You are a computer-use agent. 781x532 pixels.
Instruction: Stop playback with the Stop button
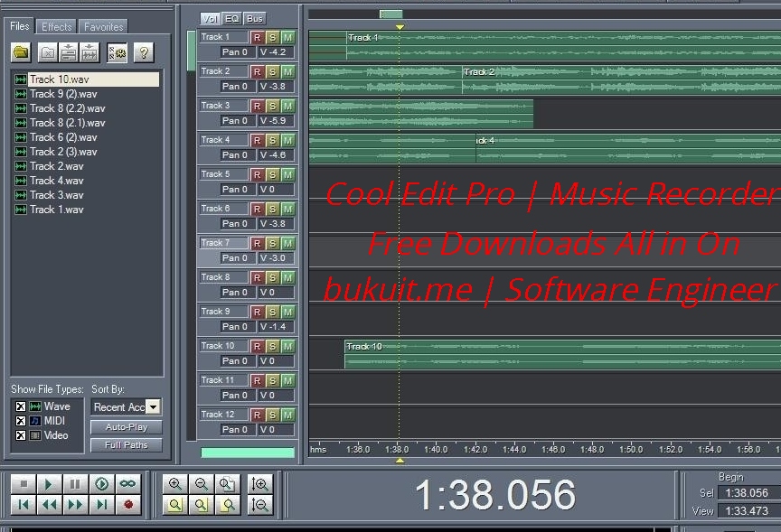[x=24, y=484]
